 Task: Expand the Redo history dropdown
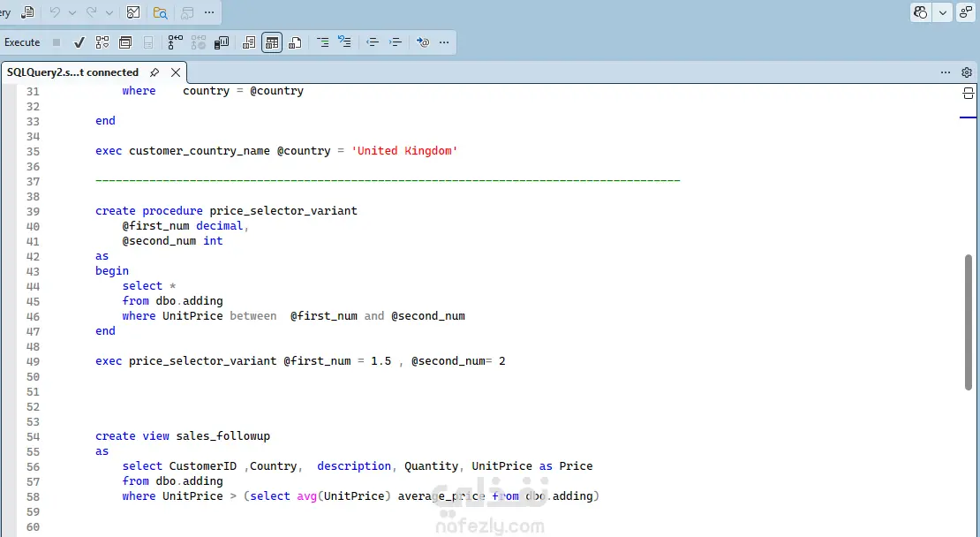click(x=109, y=12)
